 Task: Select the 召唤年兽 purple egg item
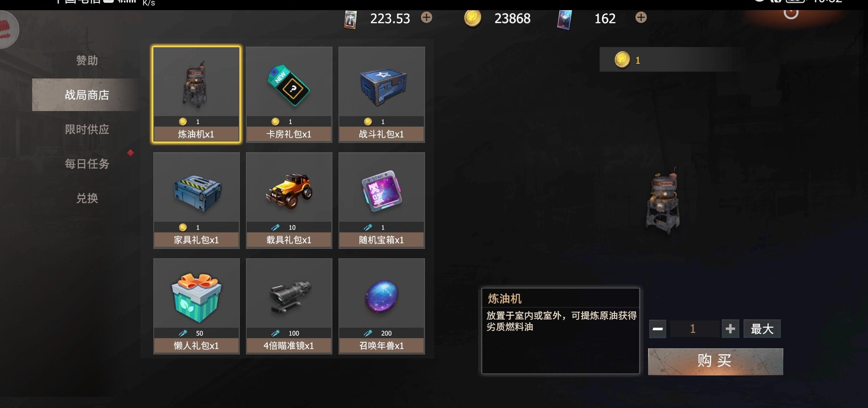[x=382, y=306]
